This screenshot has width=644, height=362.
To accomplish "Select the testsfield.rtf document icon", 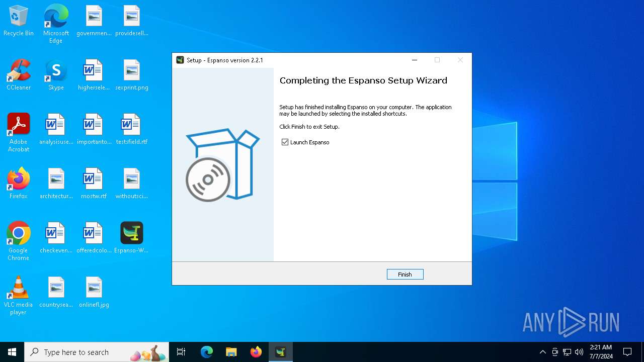I will 132,130.
